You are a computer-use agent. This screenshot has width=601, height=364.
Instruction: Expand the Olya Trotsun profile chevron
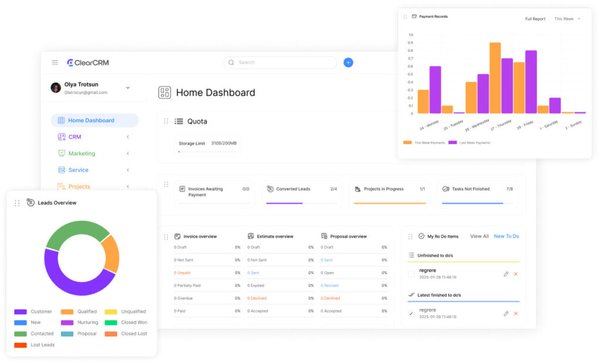pos(128,87)
